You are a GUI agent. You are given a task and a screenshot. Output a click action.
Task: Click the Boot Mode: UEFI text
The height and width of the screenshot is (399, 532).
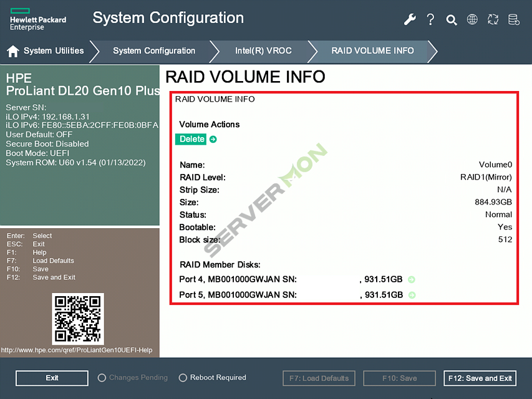37,153
